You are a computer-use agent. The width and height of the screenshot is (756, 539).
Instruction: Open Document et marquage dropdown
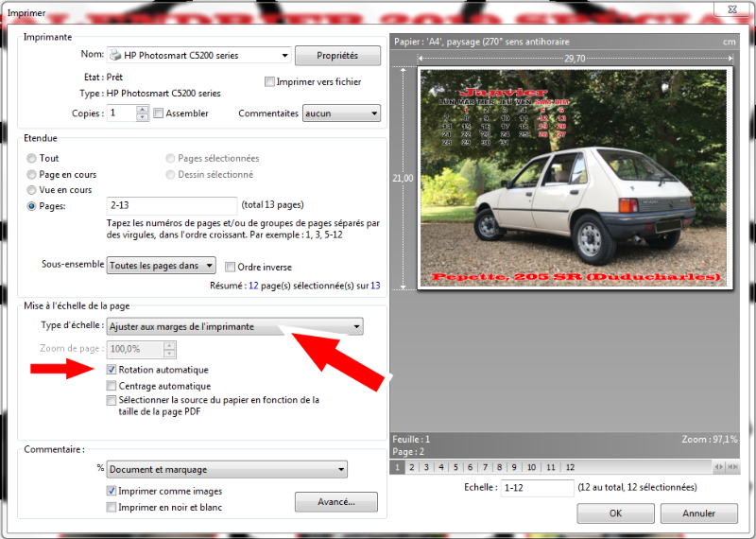340,469
